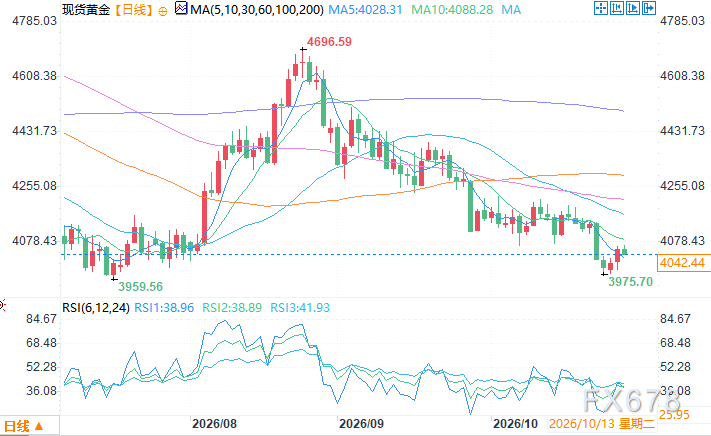Click the export arrow icon at top right

point(649,8)
